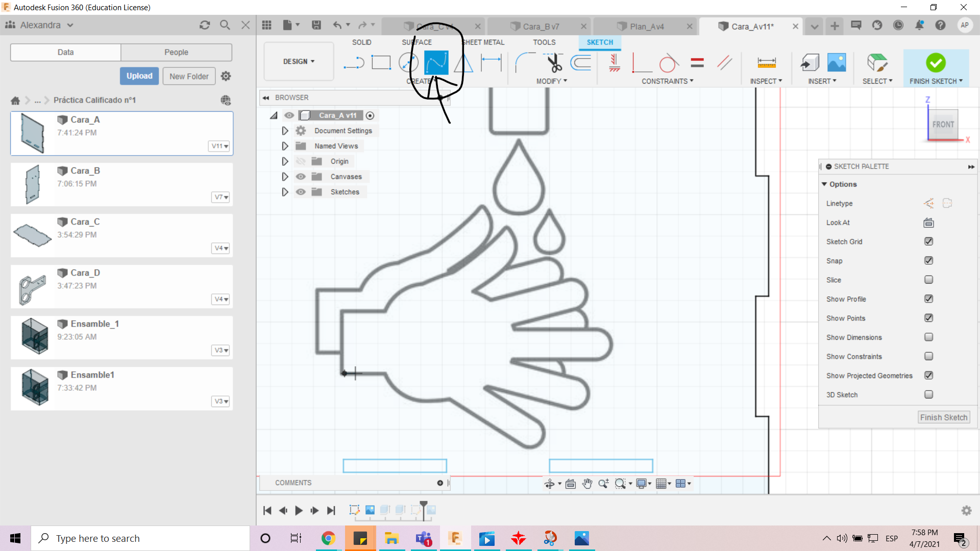Hide the Canvases folder visibility

click(301, 177)
